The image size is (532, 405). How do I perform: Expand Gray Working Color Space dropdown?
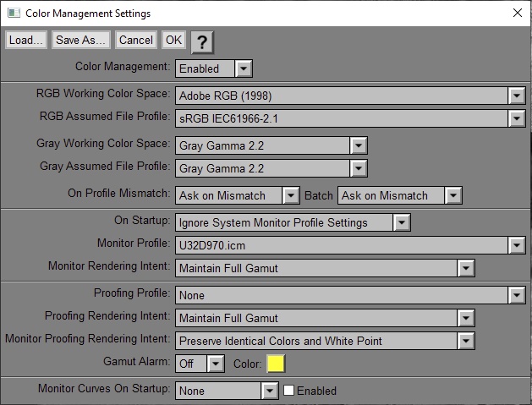pos(359,145)
